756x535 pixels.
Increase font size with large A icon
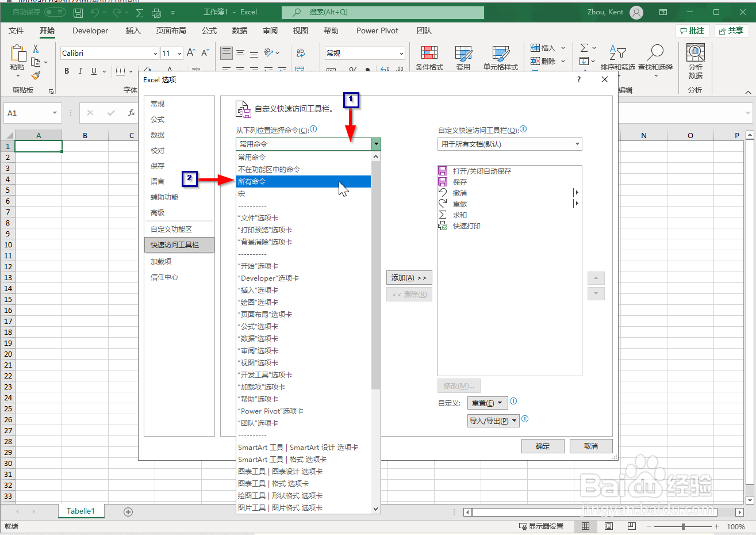point(191,53)
